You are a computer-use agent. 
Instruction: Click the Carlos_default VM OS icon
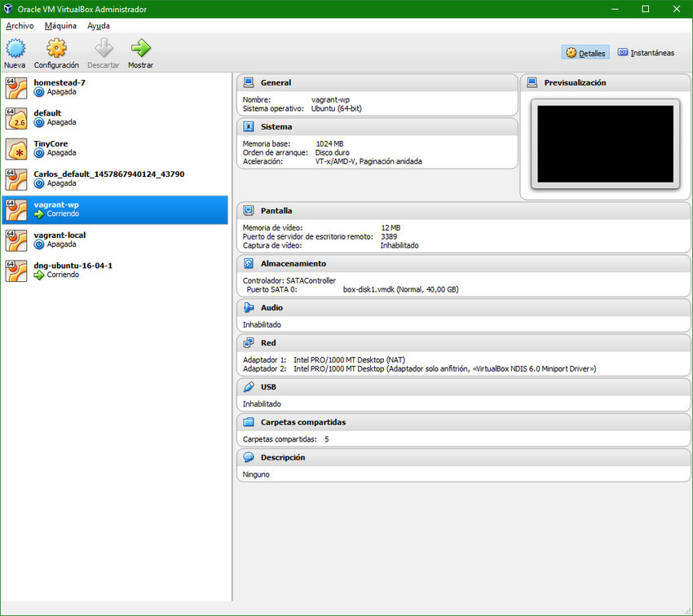coord(16,178)
